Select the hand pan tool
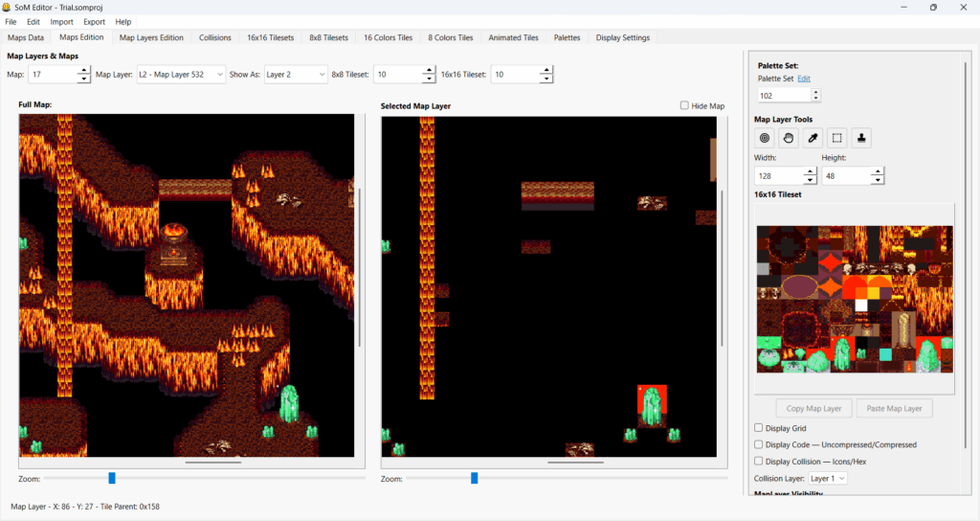Screen dimensions: 980x521 [789, 138]
